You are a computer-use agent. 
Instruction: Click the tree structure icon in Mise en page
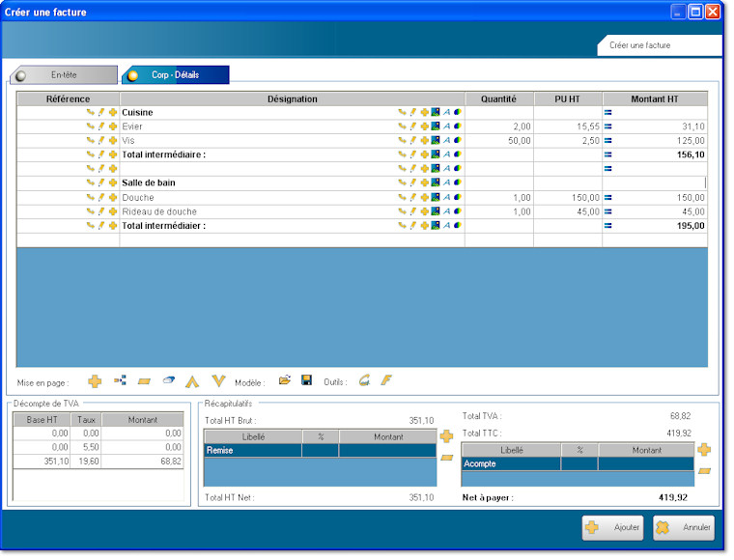[120, 381]
